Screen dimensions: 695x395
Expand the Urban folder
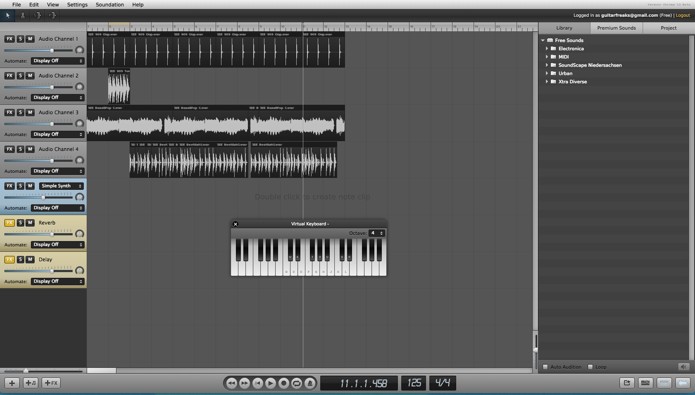tap(547, 74)
